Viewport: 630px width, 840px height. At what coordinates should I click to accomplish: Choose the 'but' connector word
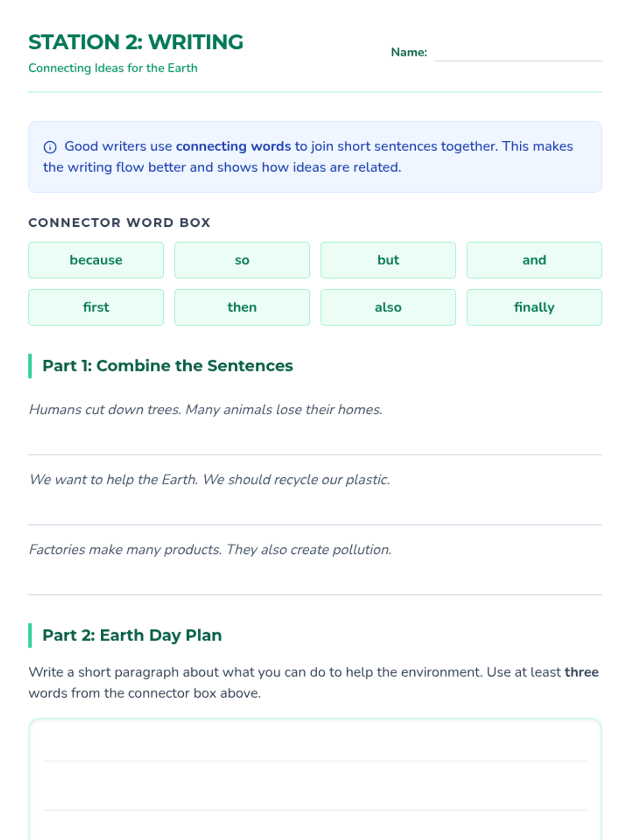point(388,260)
